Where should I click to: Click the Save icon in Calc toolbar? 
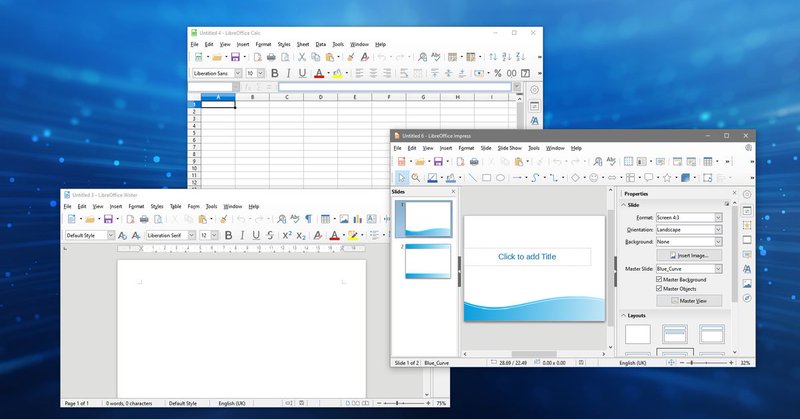click(235, 57)
